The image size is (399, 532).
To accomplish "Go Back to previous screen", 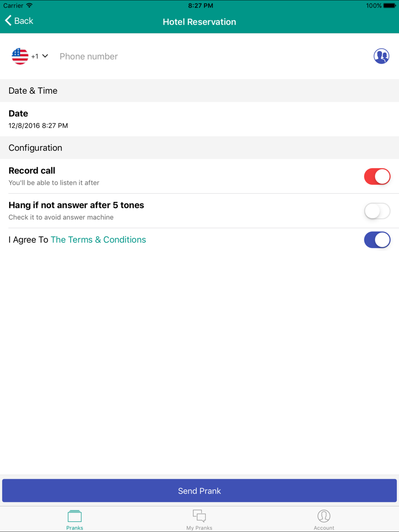I will (19, 21).
